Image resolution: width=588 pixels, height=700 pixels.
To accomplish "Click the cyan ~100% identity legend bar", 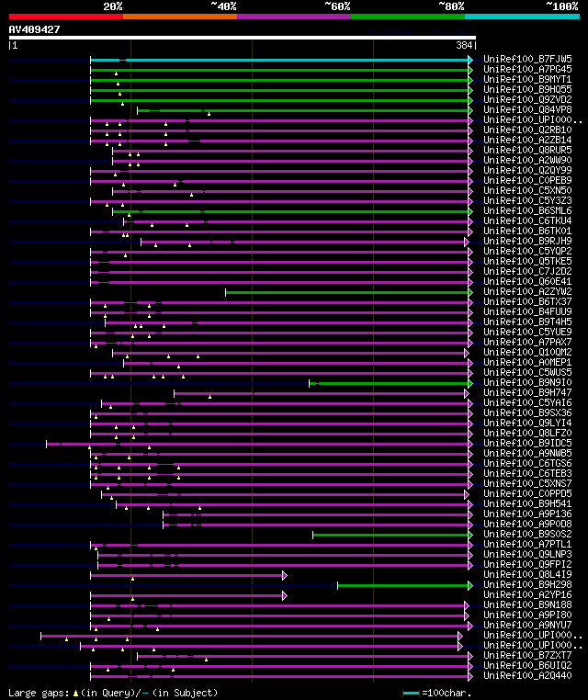I will pos(522,17).
